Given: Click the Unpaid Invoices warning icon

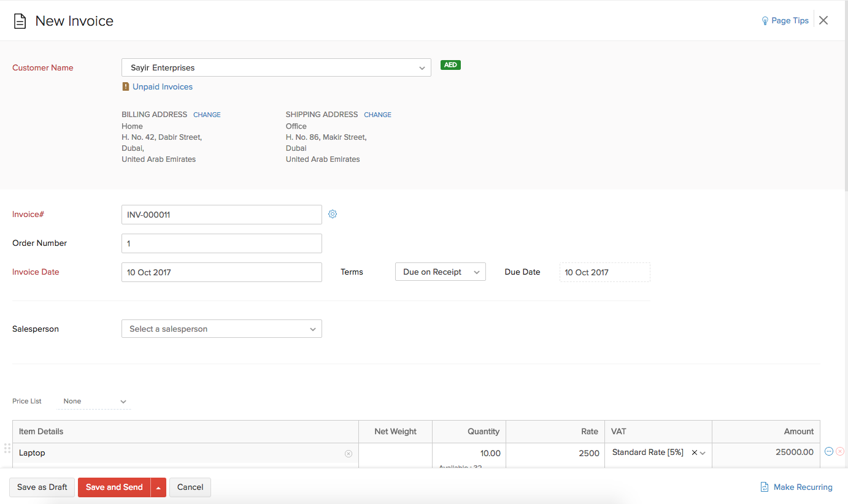Looking at the screenshot, I should tap(126, 86).
